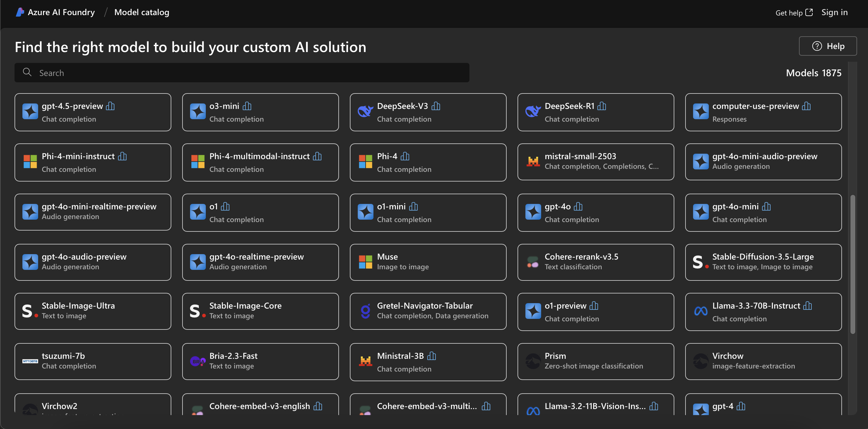Open the Muse image to image card
Viewport: 868px width, 429px height.
[428, 262]
